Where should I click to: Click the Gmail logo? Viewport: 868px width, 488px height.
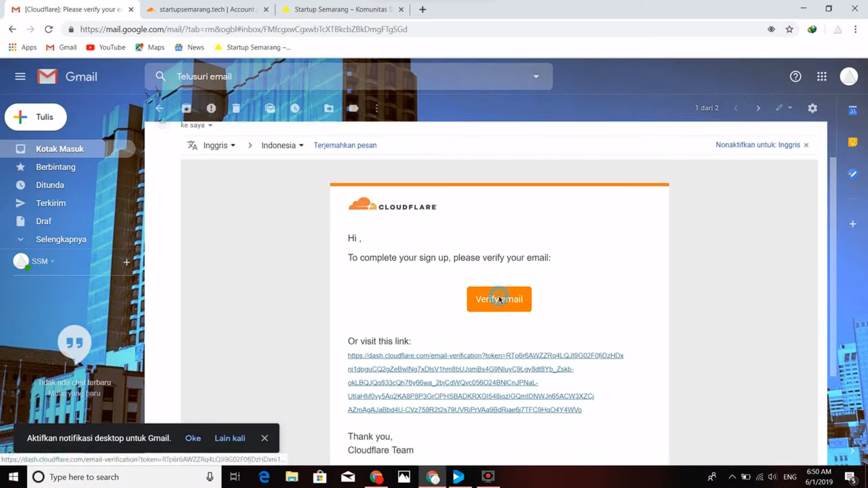(x=67, y=76)
